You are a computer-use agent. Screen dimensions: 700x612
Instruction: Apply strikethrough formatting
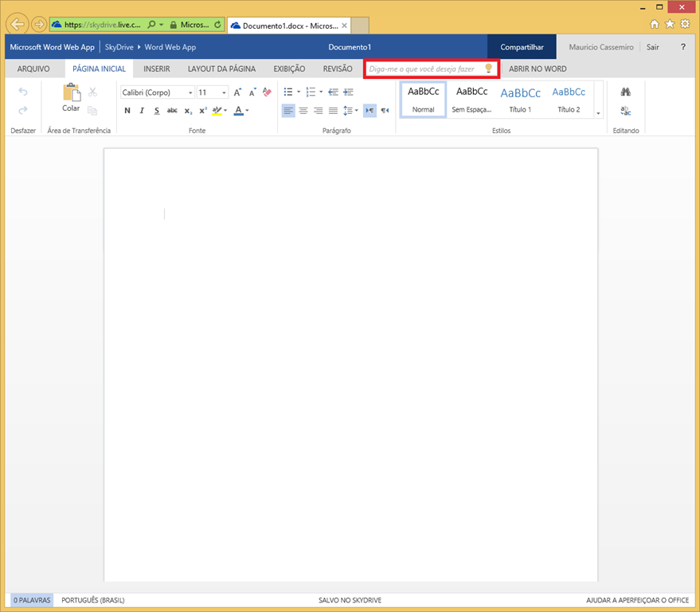point(172,111)
